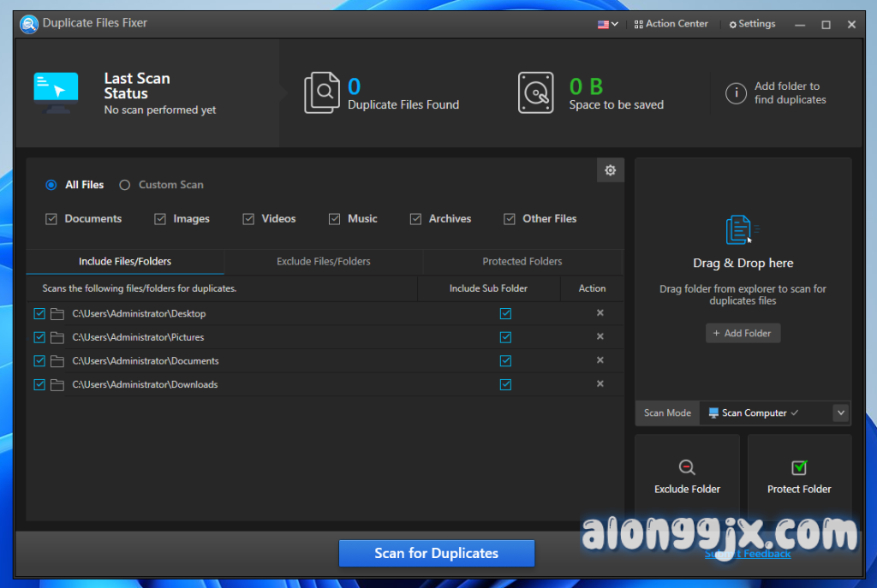
Task: Click the Exclude Folder magnifier icon
Action: pos(687,467)
